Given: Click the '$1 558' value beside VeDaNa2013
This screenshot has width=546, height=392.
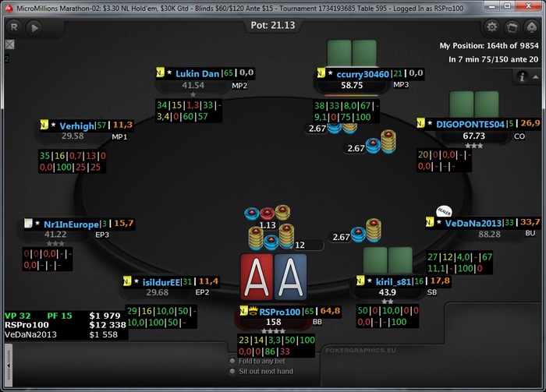Looking at the screenshot, I should click(x=104, y=334).
